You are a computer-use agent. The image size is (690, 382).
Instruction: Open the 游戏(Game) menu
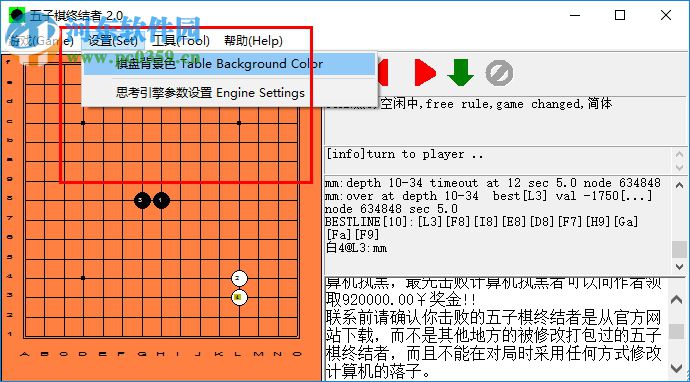[40, 41]
